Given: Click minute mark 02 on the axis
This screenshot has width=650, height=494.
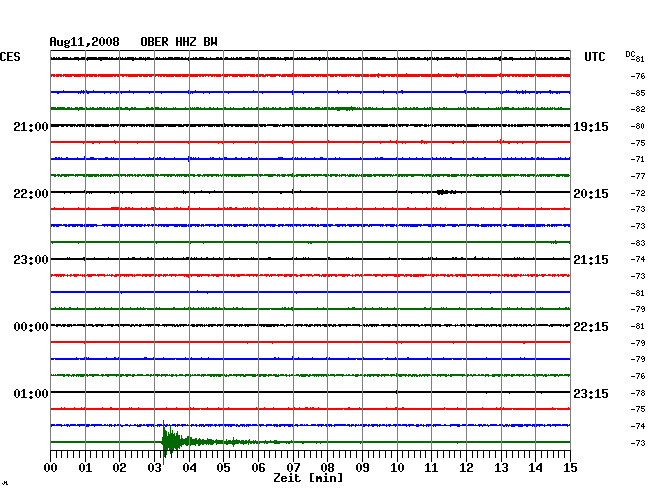Looking at the screenshot, I should click(x=119, y=467).
